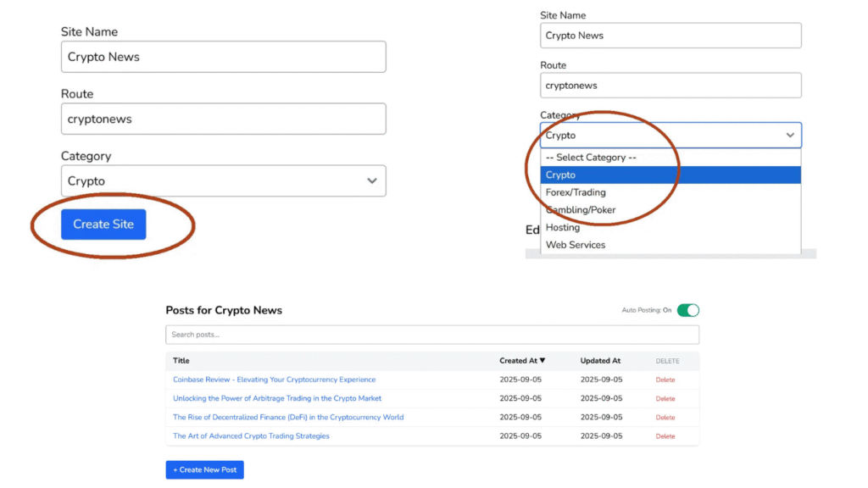Click the Create Site button
The image size is (868, 488).
point(103,225)
